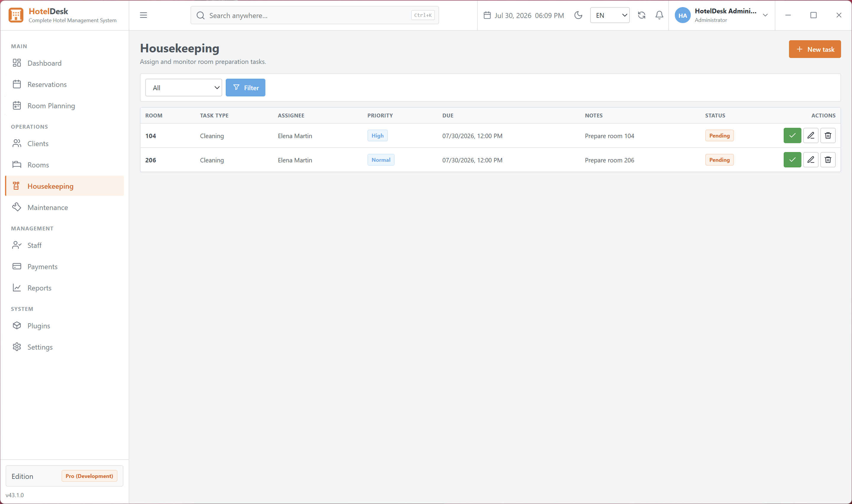Click the New task button
Viewport: 852px width, 504px height.
(815, 49)
